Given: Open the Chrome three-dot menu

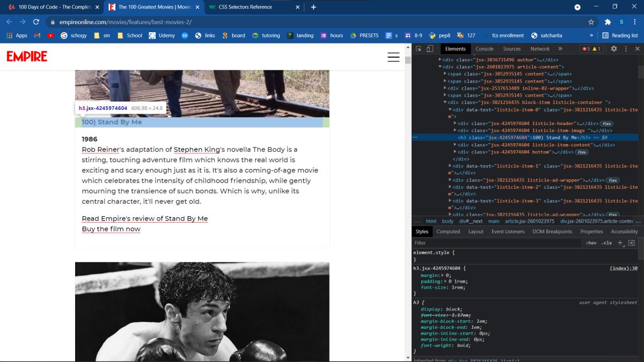Looking at the screenshot, I should pyautogui.click(x=635, y=22).
